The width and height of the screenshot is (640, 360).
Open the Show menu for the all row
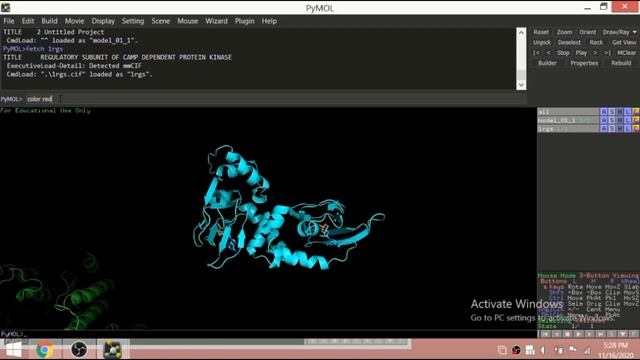coord(611,111)
